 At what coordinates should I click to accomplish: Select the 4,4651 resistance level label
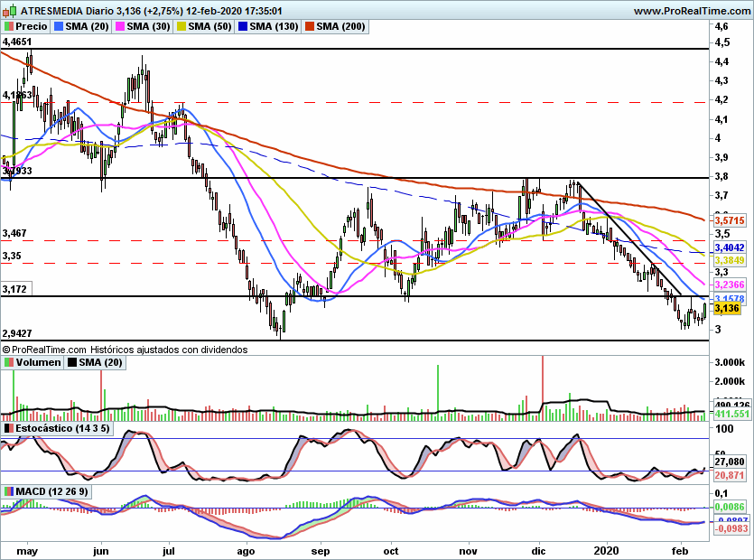click(x=17, y=42)
